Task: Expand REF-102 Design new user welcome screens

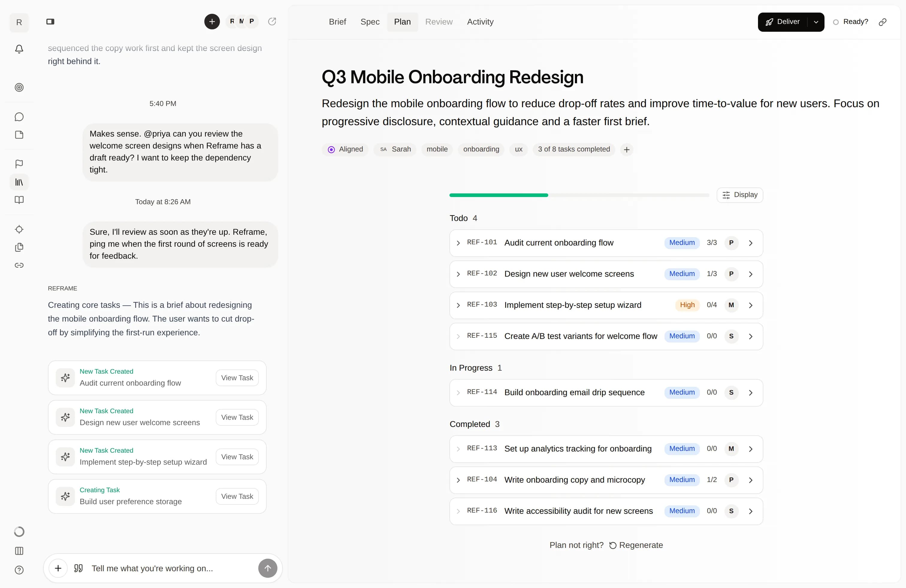Action: click(x=458, y=274)
